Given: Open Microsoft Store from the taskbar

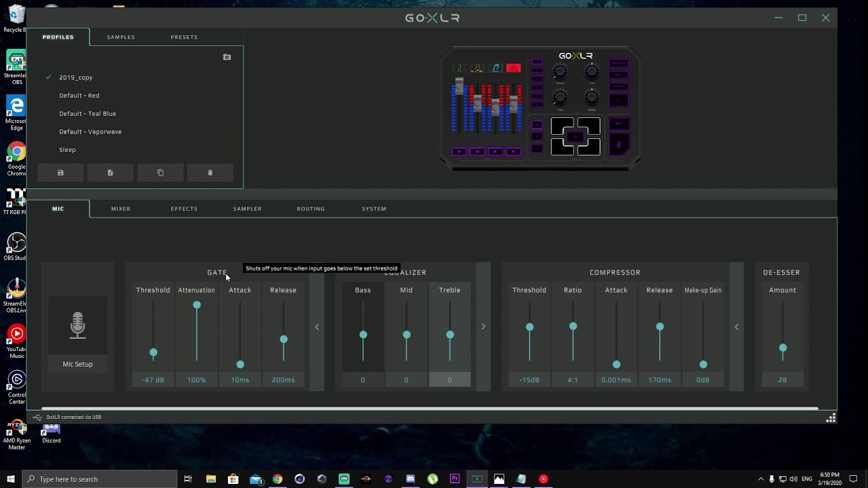Looking at the screenshot, I should tap(233, 479).
